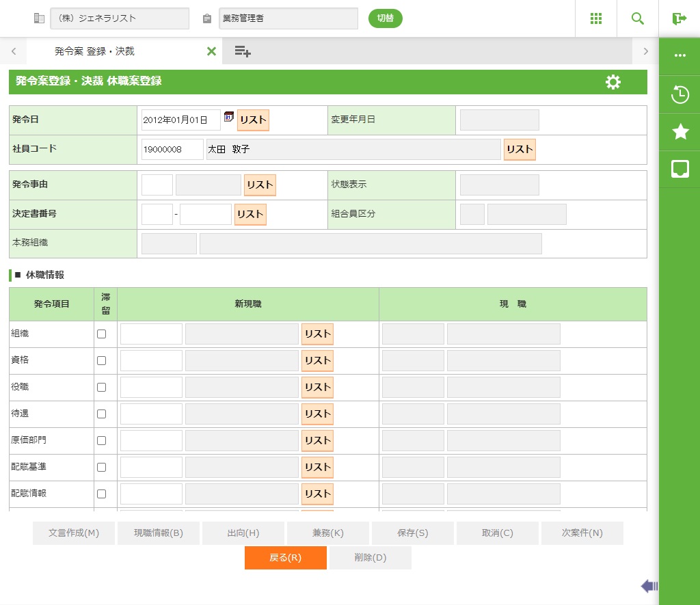Open the リスト lookup for 資格 row
The width and height of the screenshot is (700, 605).
317,360
